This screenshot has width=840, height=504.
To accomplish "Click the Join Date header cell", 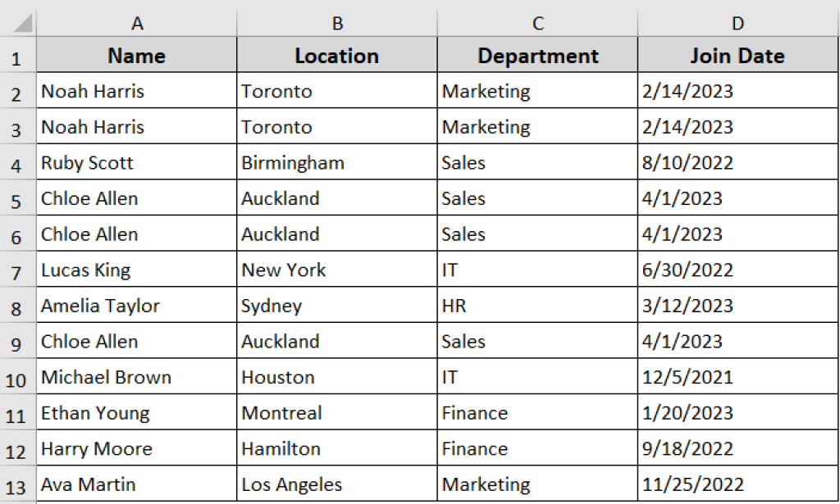I will point(737,55).
